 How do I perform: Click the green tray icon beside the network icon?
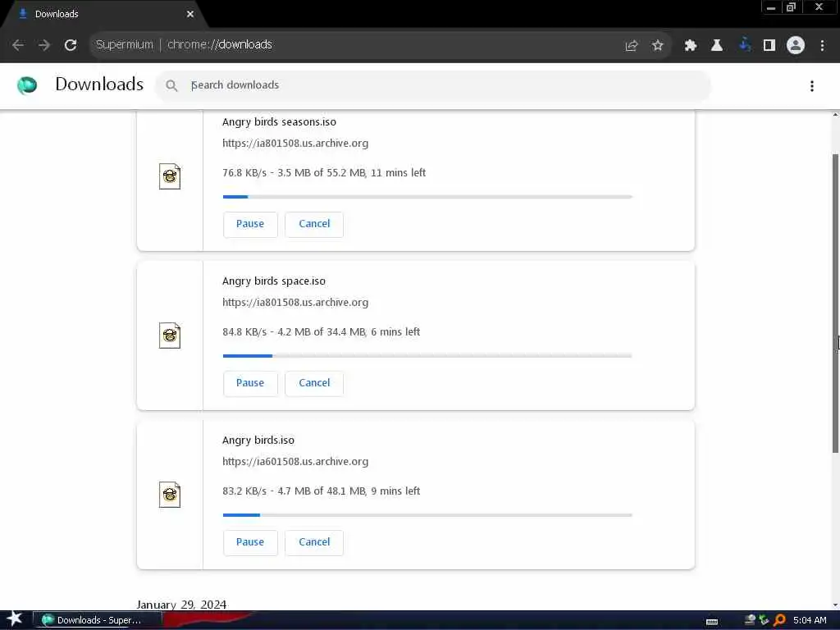[x=764, y=620]
